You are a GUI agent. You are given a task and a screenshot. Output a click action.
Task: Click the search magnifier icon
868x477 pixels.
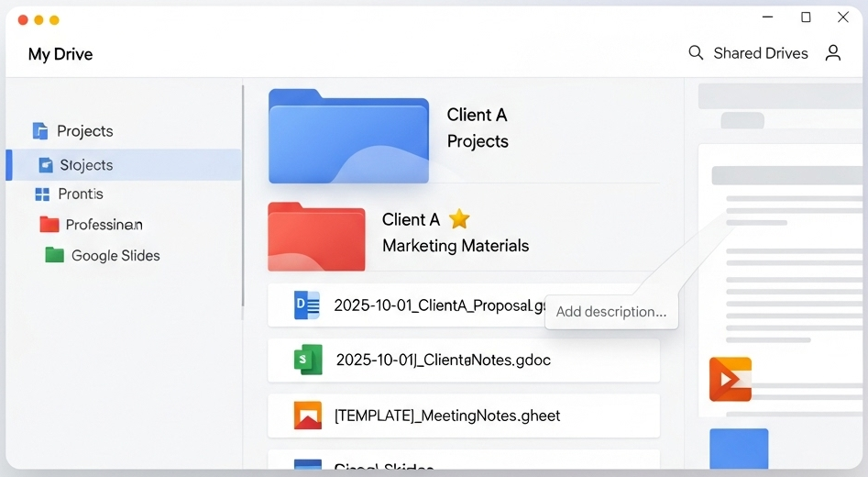click(696, 53)
